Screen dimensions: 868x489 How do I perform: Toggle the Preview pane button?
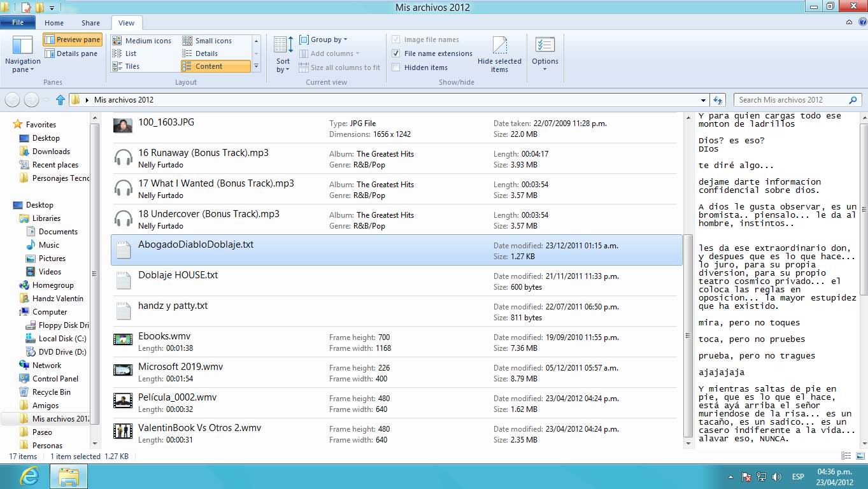pos(73,39)
